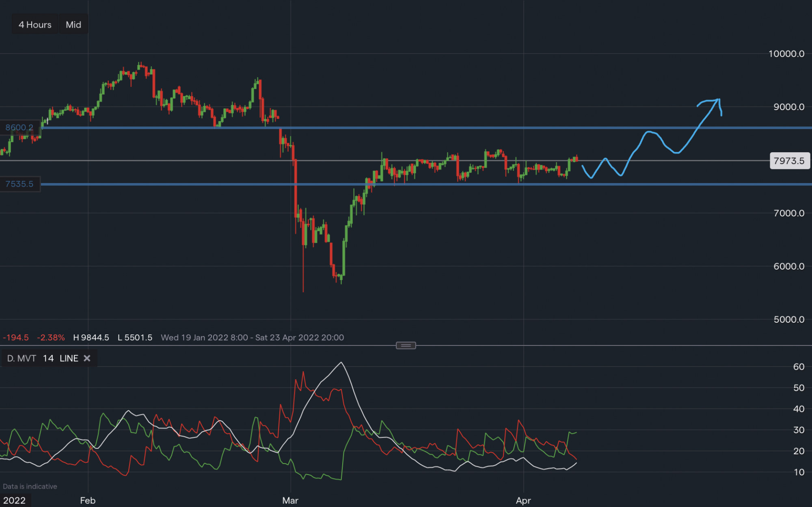Click the 5000.0 price axis label
Viewport: 812px width, 507px height.
[x=788, y=319]
